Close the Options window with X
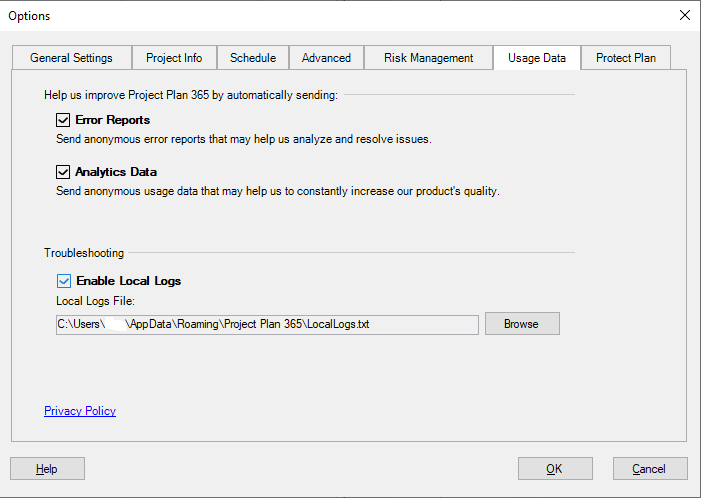 coord(684,15)
